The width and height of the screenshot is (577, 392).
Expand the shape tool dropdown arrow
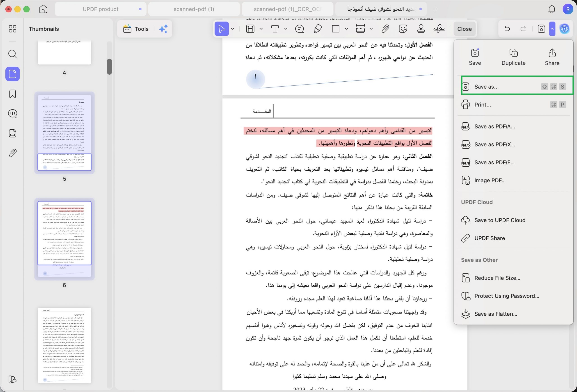(346, 29)
